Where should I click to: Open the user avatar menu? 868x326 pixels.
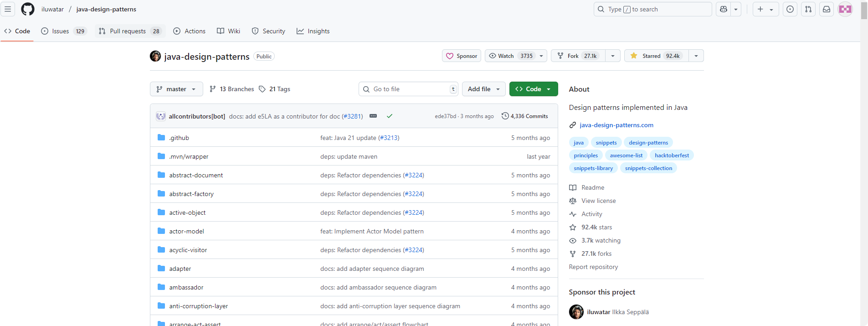point(845,9)
